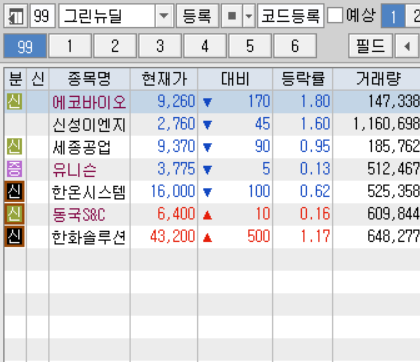Viewport: 420px width, 362px height.
Task: Switch to group tab 2 in second row
Action: 115,46
